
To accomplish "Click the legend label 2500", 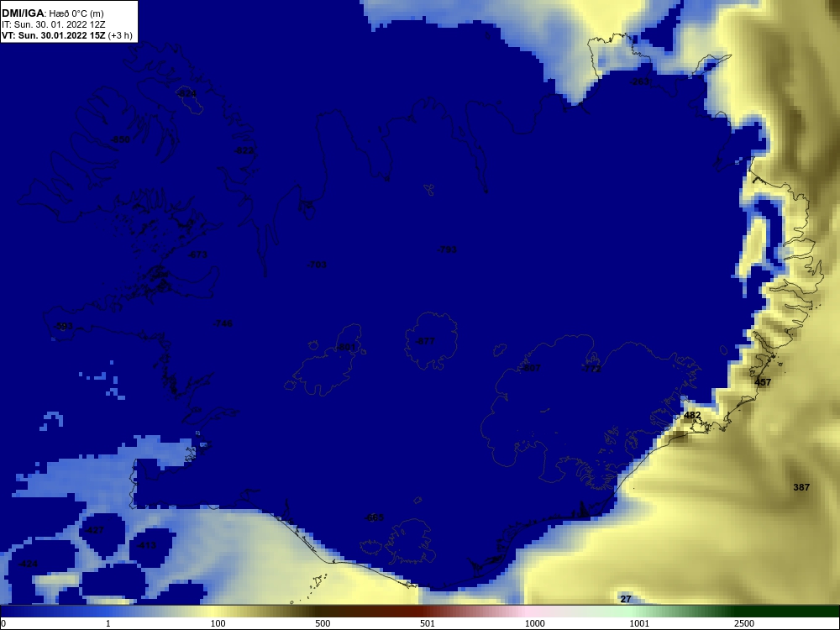I will click(x=744, y=623).
